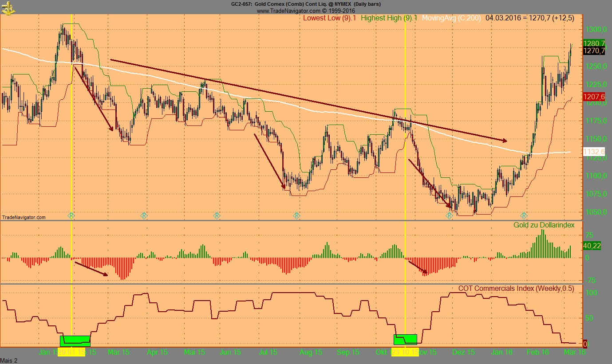The width and height of the screenshot is (612, 364).
Task: Click the highlighted 29.01.15 date marker
Action: point(71,352)
